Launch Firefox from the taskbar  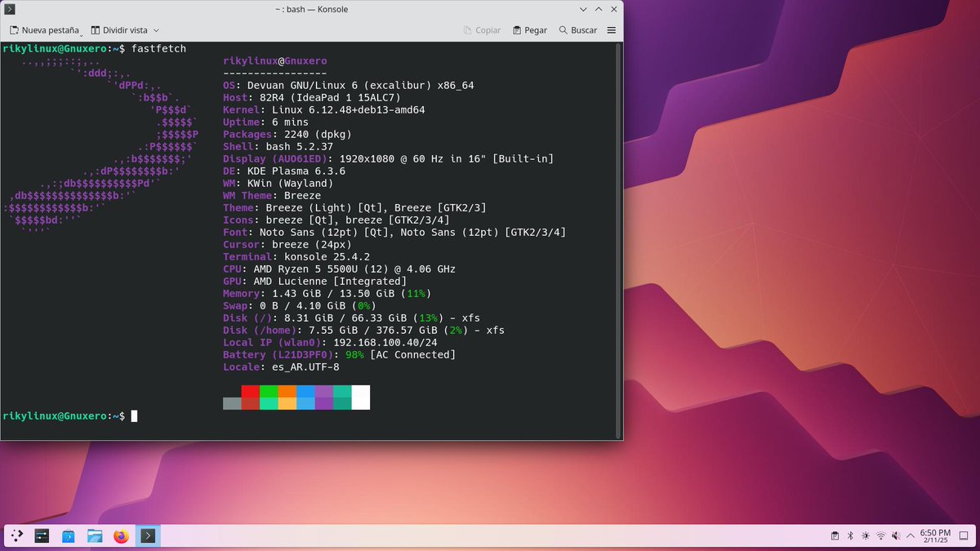coord(121,536)
